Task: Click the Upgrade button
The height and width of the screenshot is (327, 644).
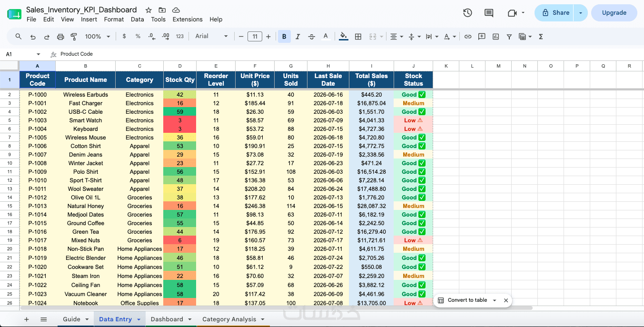Action: pyautogui.click(x=614, y=13)
